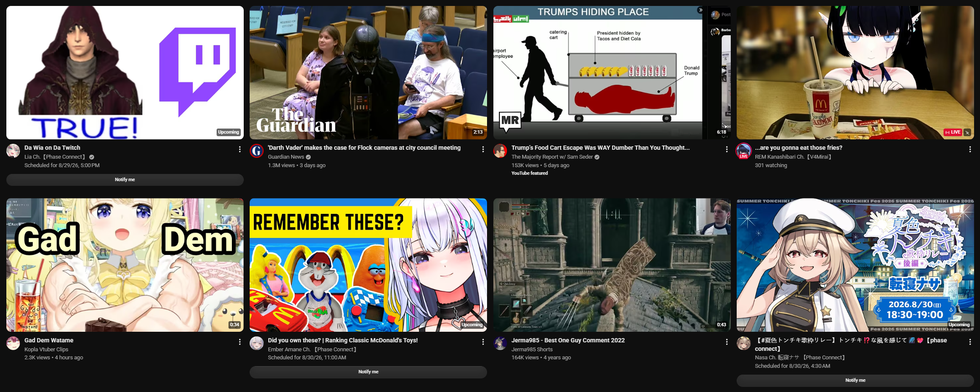Open The Majority Report channel avatar

tap(500, 151)
